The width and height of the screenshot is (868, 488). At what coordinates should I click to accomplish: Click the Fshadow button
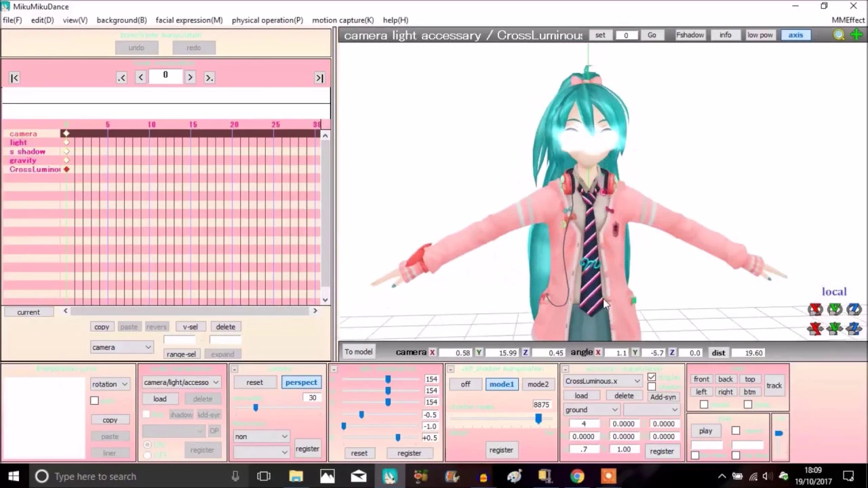click(690, 35)
